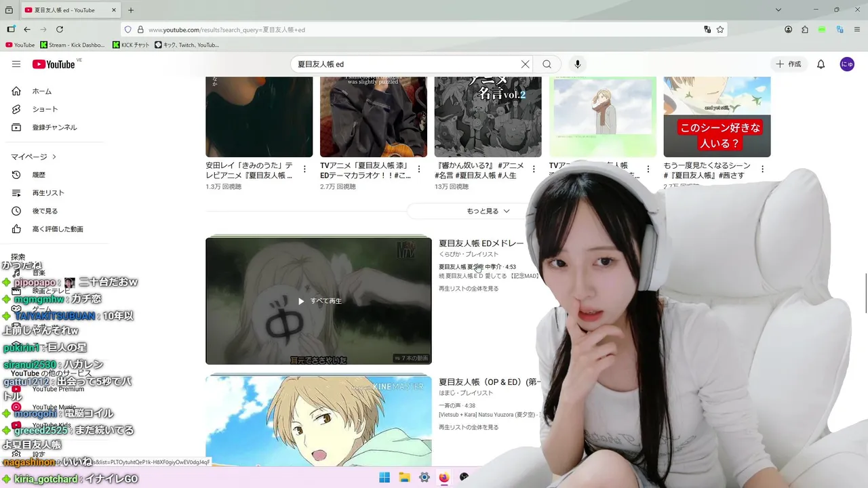Open 夏目友人帳(OP & ED) playlist title

[490, 382]
